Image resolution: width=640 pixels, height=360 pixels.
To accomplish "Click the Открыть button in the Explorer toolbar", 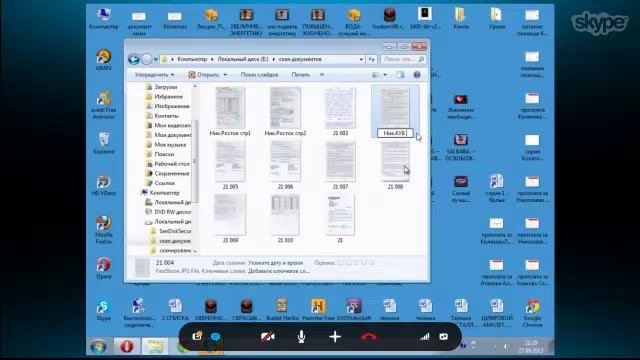I will coord(204,75).
